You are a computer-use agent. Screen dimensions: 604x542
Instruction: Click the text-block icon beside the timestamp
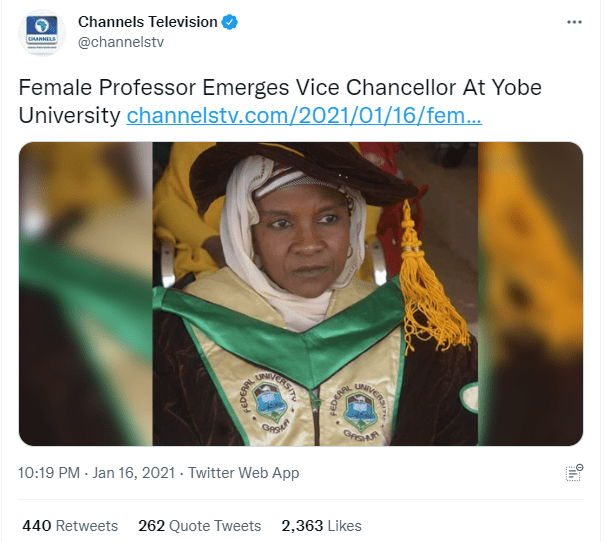tap(574, 473)
